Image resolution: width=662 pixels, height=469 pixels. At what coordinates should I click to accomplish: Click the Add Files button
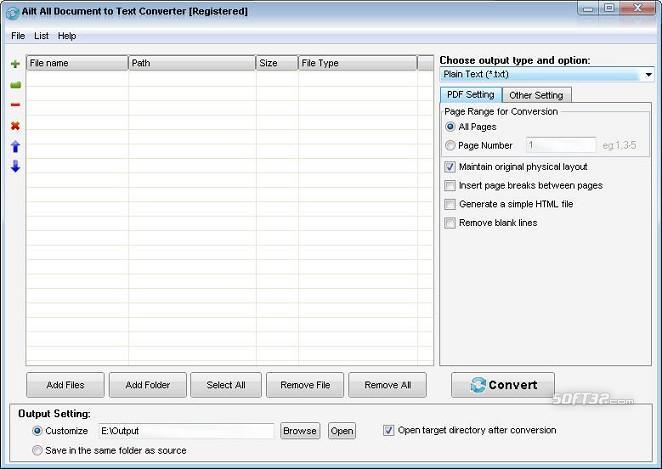65,385
